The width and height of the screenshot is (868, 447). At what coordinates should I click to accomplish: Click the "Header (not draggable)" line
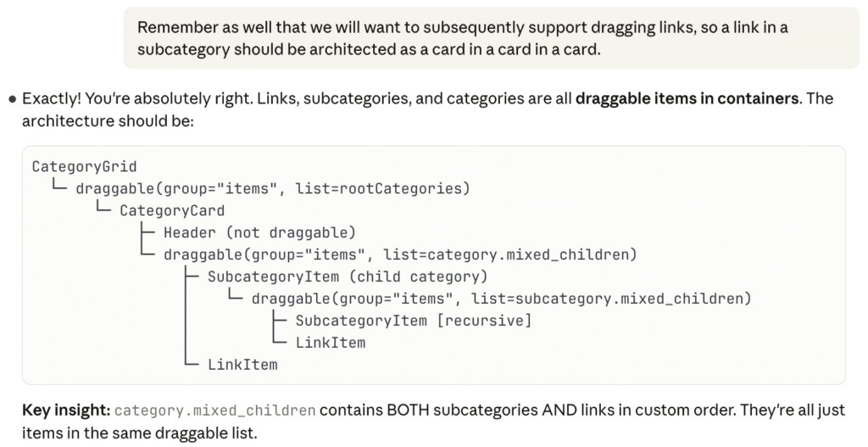(x=259, y=232)
